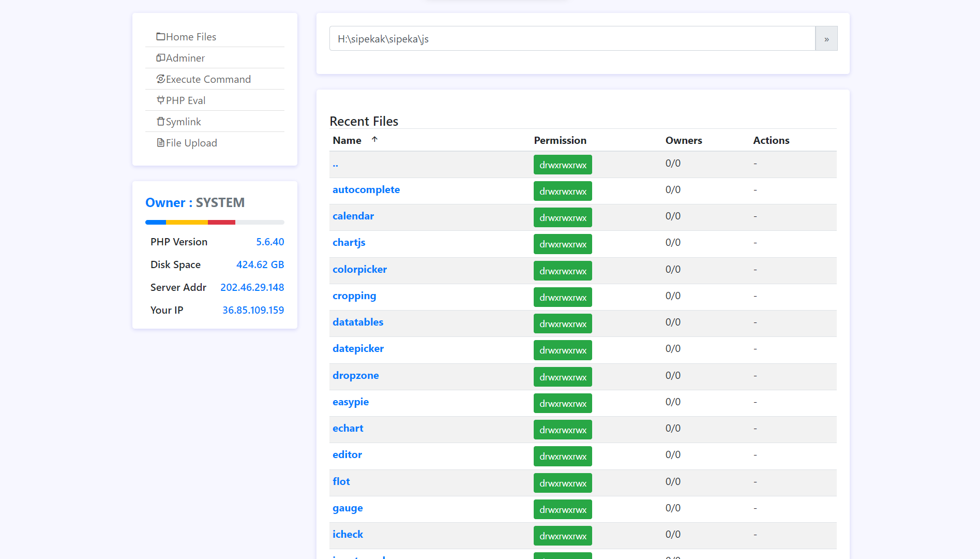Click the Home Files folder icon
Image resolution: width=980 pixels, height=559 pixels.
click(x=161, y=37)
